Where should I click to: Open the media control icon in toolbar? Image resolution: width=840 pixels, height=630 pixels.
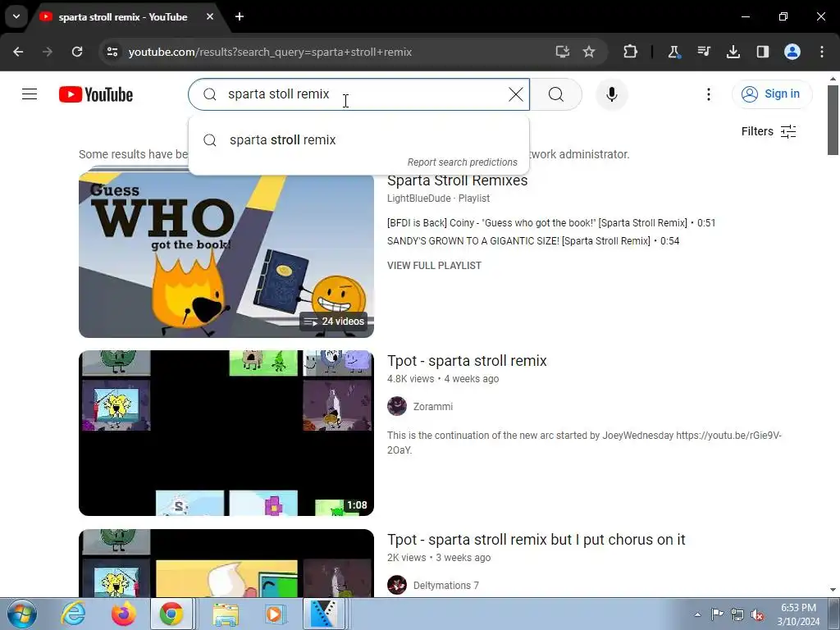coord(703,52)
